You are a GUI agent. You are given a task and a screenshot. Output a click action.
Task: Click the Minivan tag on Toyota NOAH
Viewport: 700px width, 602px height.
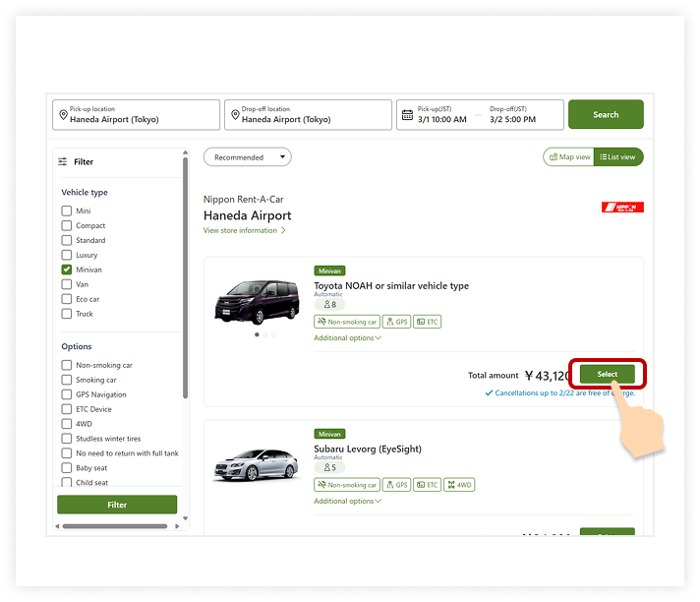[329, 271]
